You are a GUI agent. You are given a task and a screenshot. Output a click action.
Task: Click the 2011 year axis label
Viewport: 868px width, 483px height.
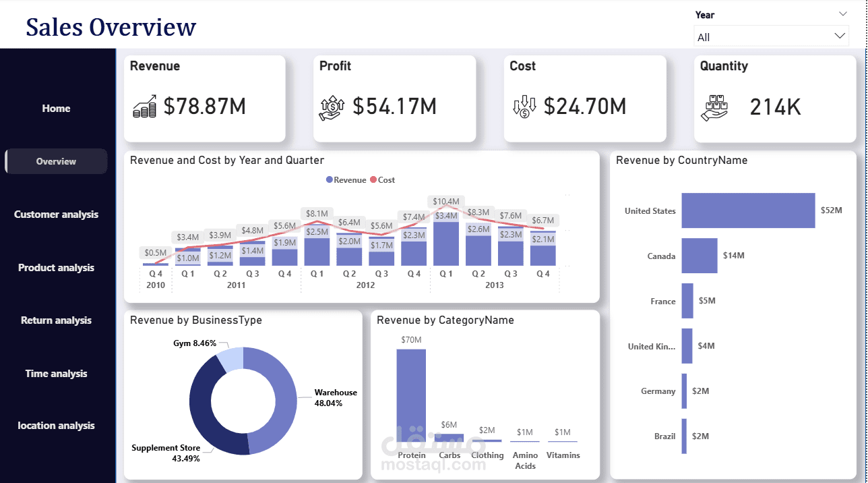tap(236, 285)
